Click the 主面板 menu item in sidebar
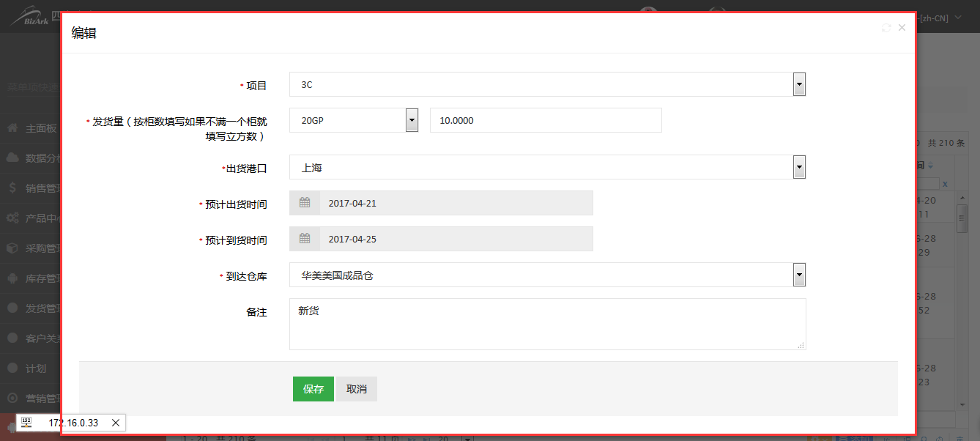Viewport: 980px width, 441px height. (x=41, y=128)
